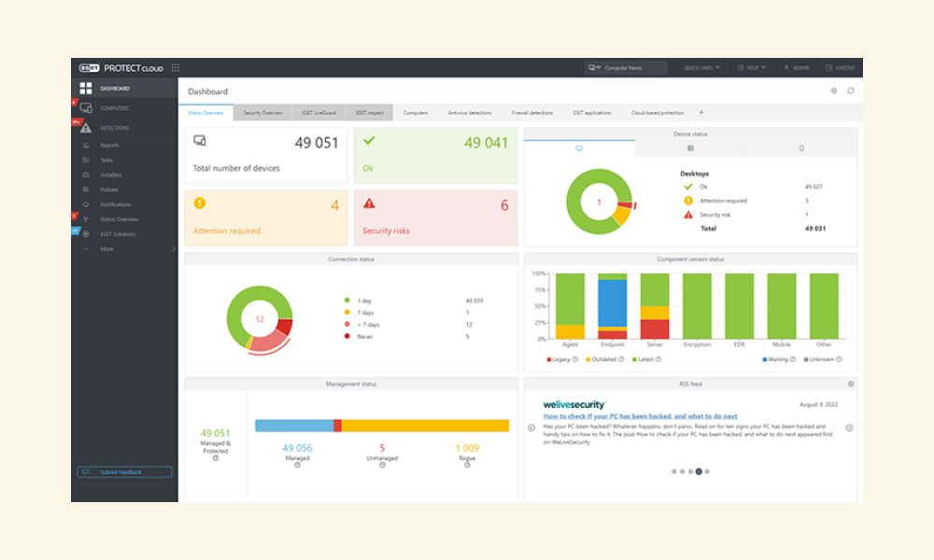Click the Connection status donut chart
The height and width of the screenshot is (560, 934).
tap(260, 319)
